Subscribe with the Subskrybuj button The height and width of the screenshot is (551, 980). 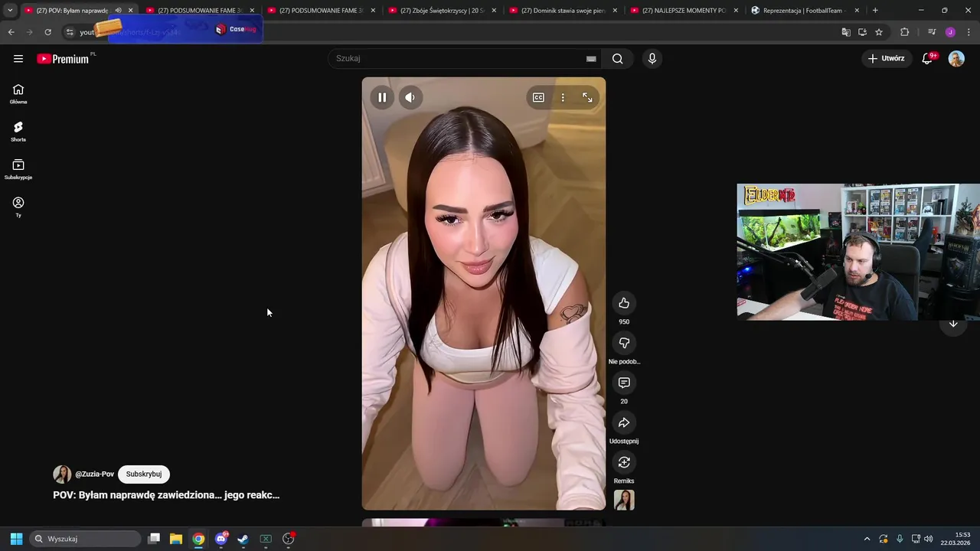click(x=144, y=474)
